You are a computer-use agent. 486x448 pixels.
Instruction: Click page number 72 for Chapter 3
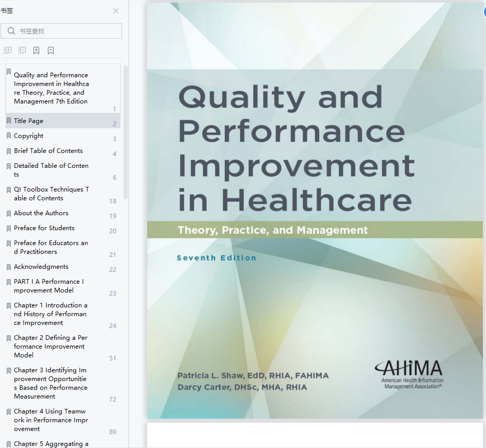113,400
